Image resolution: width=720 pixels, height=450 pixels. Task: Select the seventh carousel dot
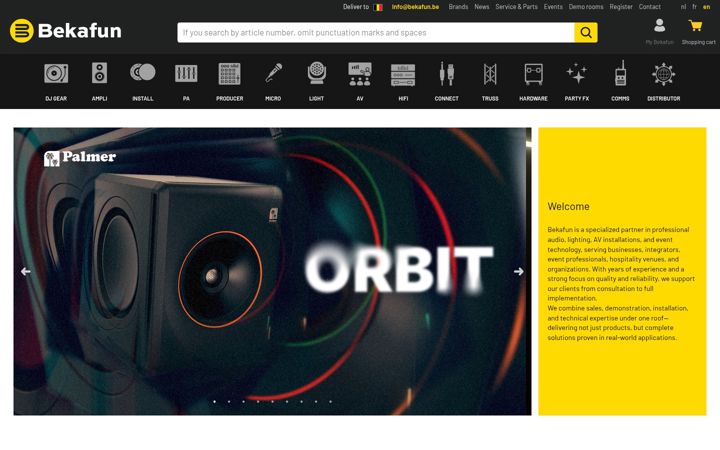[x=301, y=402]
